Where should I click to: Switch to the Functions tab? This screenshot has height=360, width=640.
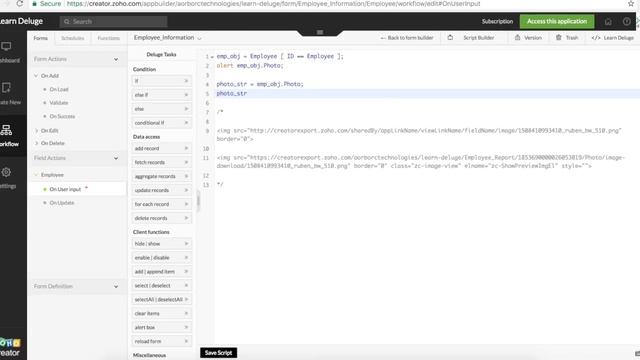(x=109, y=38)
